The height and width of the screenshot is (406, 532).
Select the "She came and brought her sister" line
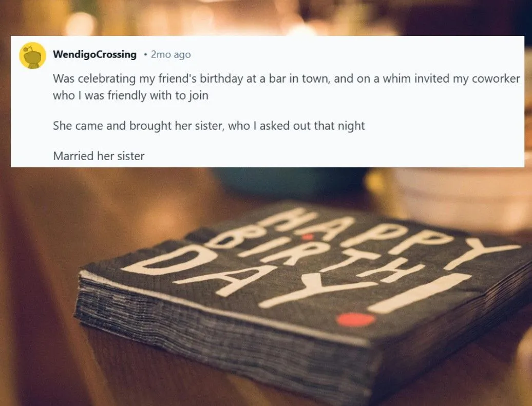[x=208, y=126]
